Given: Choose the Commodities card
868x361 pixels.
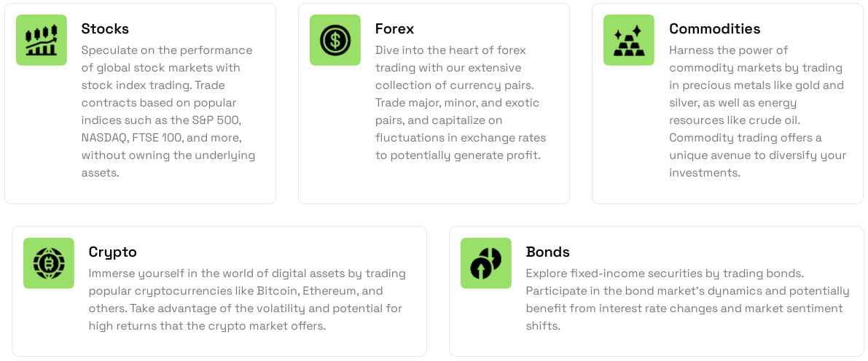Looking at the screenshot, I should 727,104.
